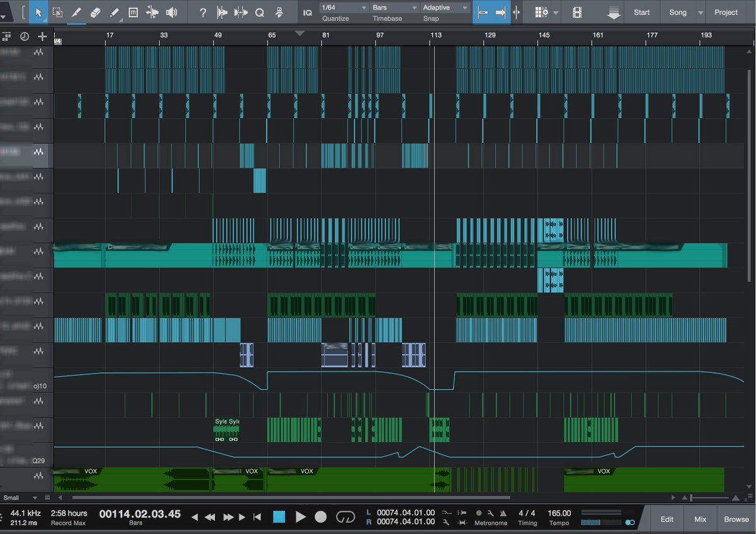This screenshot has width=756, height=534.
Task: Open the Mix console
Action: [x=701, y=520]
